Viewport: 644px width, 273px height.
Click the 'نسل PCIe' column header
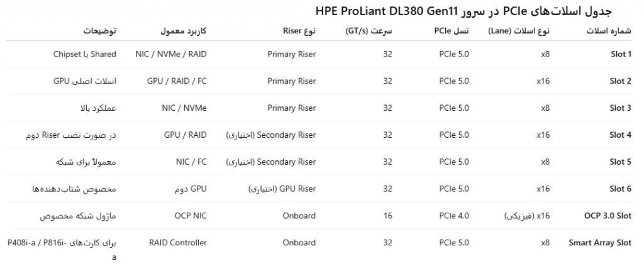(452, 31)
